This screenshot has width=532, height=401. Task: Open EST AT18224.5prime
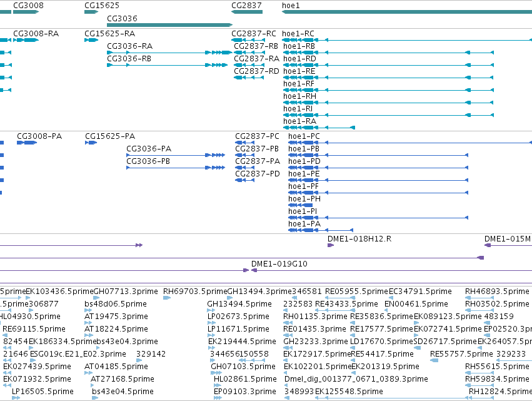pos(116,329)
